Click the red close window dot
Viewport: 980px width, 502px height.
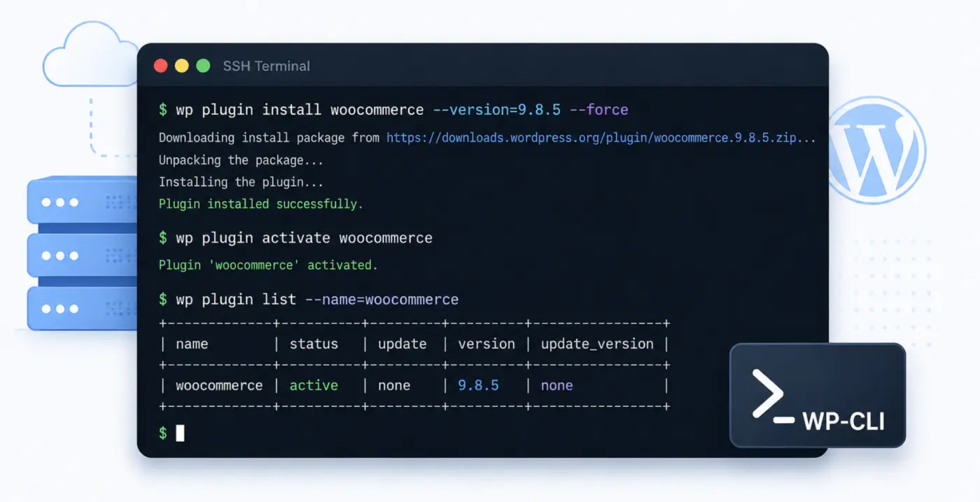pyautogui.click(x=160, y=66)
